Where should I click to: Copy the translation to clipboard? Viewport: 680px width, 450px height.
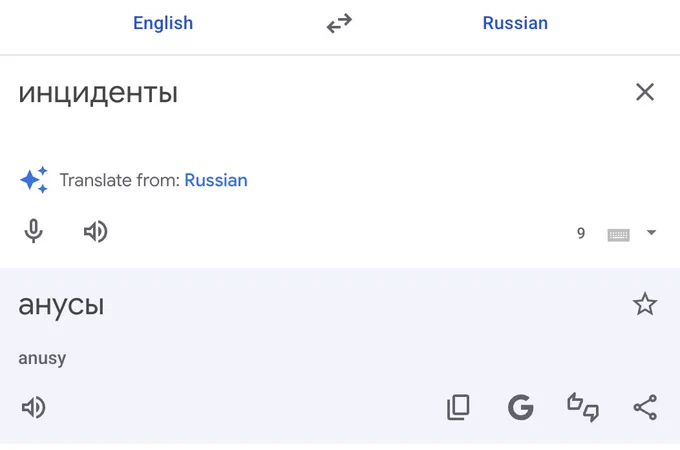(x=458, y=407)
